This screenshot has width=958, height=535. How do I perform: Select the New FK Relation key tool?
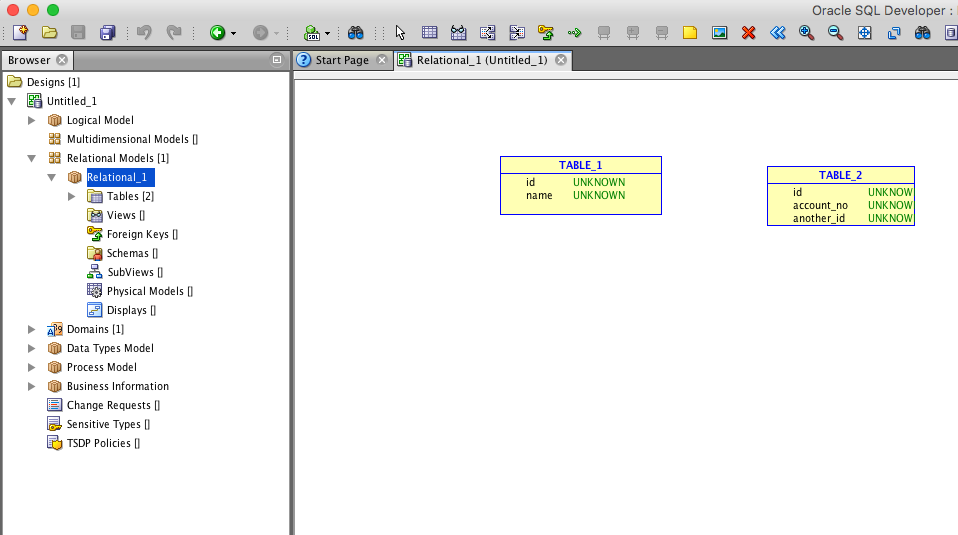click(x=545, y=32)
